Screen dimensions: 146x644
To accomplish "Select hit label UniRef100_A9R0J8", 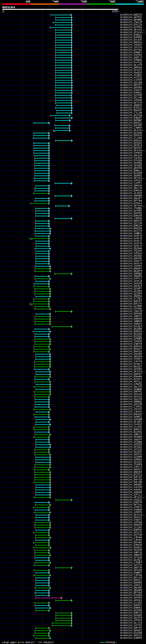I will (x=131, y=613).
